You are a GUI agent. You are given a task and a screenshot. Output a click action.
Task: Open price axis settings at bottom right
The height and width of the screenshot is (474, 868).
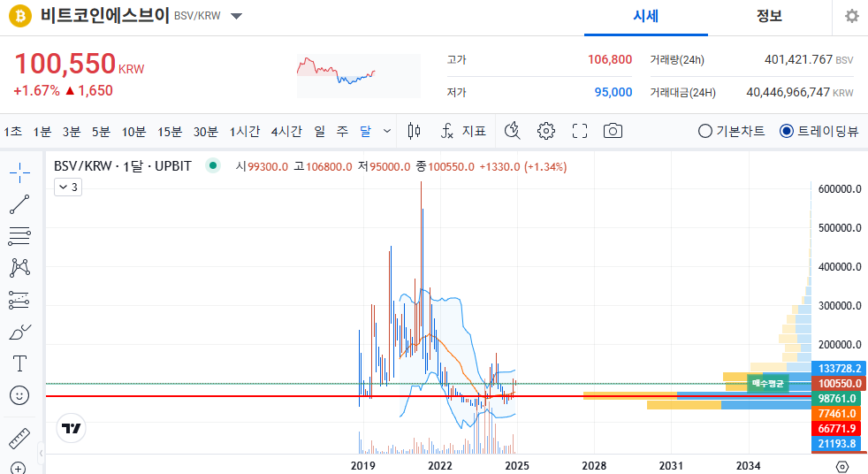(842, 466)
